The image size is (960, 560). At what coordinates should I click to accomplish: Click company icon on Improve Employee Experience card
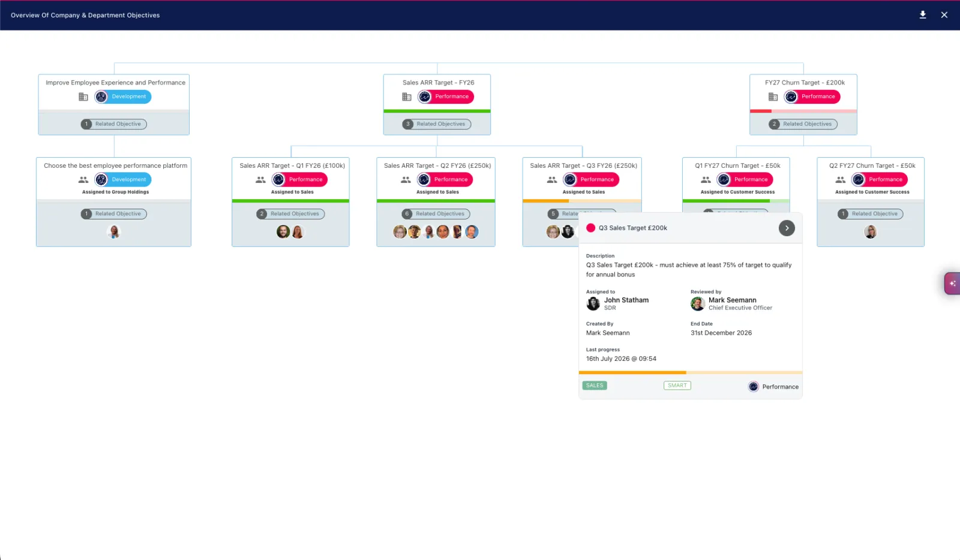point(83,97)
